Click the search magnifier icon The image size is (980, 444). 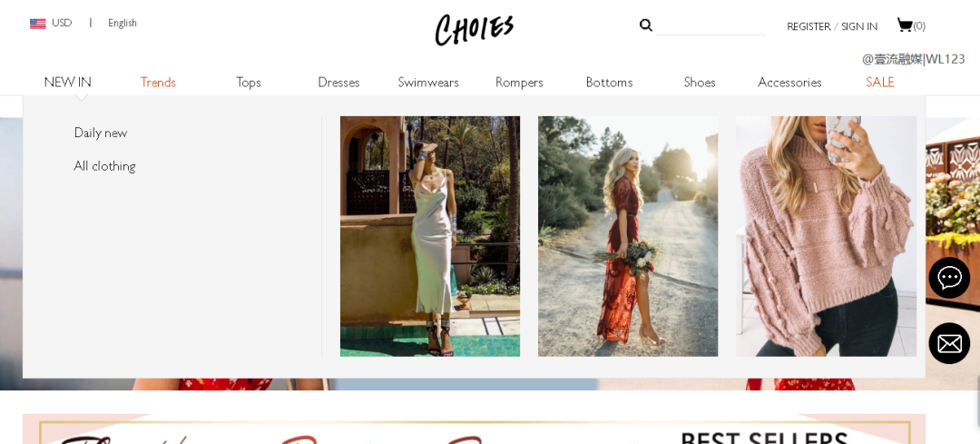pyautogui.click(x=646, y=25)
